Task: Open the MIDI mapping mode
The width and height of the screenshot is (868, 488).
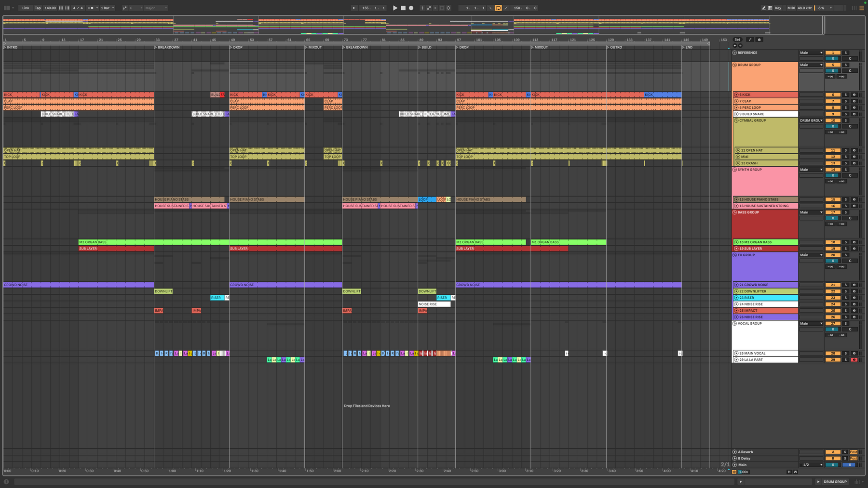Action: 791,8
